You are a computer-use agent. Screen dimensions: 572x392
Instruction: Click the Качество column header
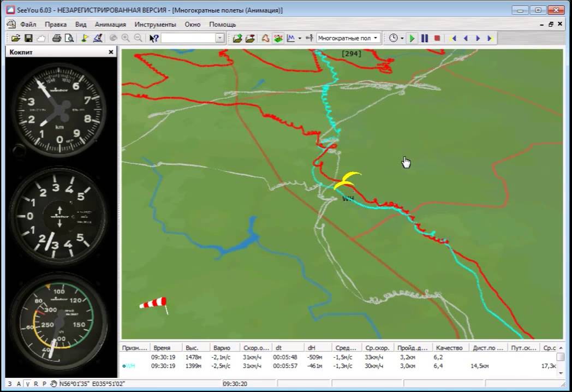[x=450, y=348]
